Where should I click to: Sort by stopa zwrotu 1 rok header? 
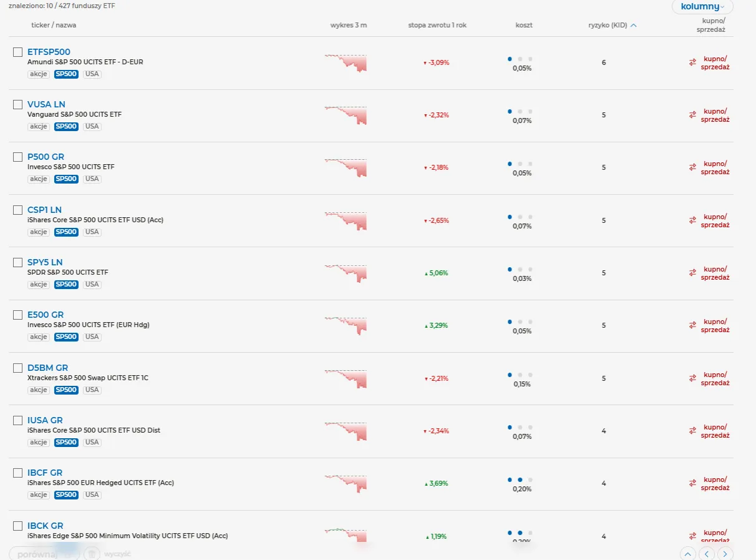click(437, 26)
